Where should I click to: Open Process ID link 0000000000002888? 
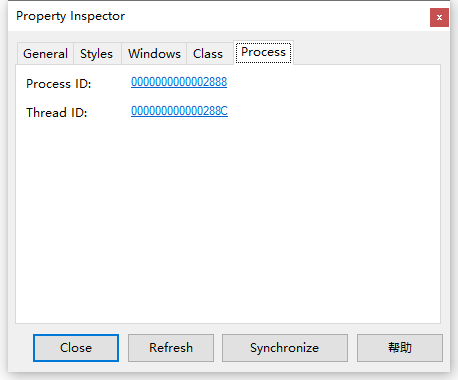[x=179, y=82]
